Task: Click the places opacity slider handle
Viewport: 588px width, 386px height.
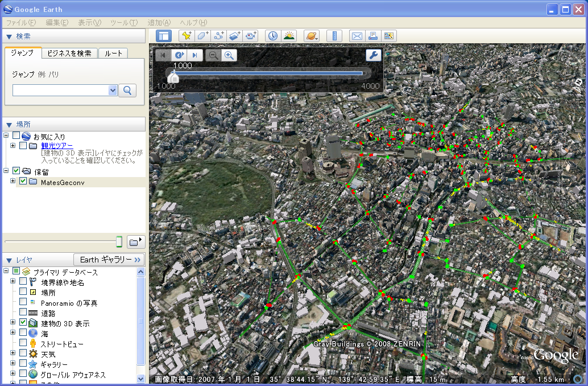Action: pyautogui.click(x=119, y=242)
